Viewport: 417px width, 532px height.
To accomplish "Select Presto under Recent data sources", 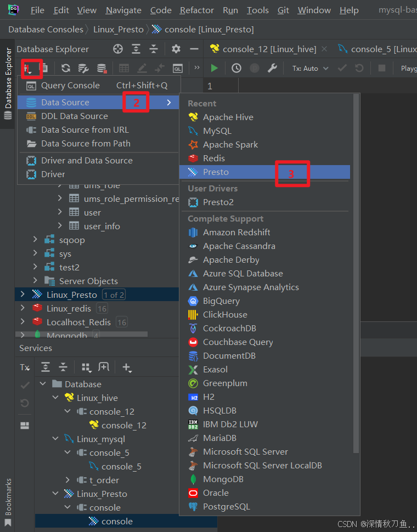I will (264, 172).
